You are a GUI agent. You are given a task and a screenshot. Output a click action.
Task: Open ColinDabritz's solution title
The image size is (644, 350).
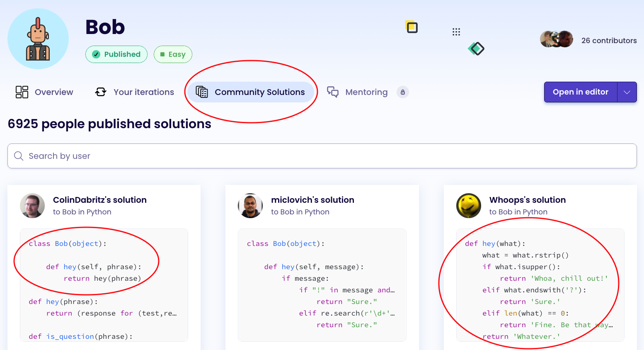click(x=100, y=200)
